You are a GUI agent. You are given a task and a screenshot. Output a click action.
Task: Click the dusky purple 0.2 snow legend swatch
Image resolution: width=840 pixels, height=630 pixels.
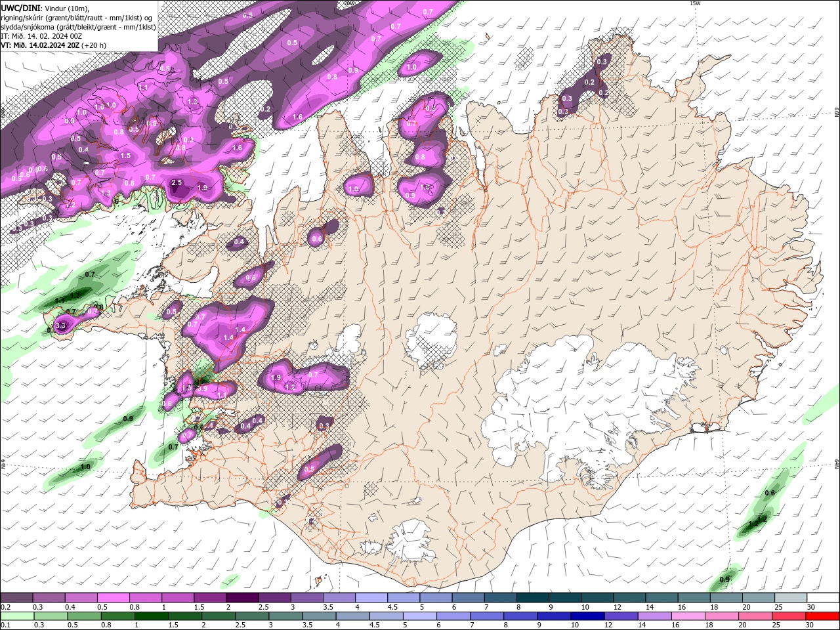click(16, 597)
